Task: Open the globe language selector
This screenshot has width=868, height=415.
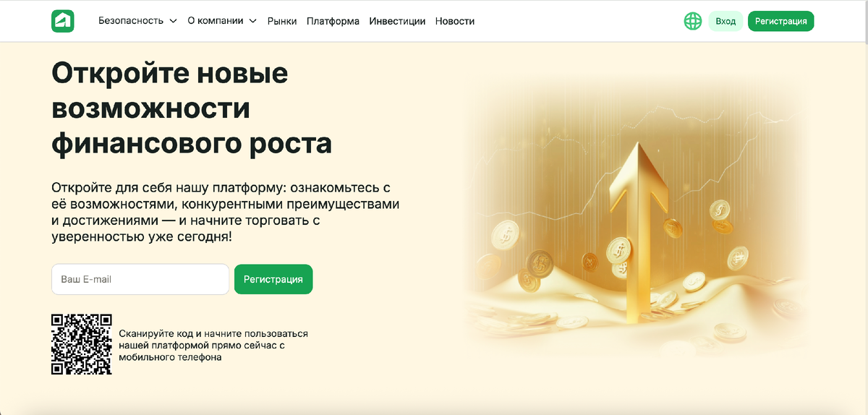Action: click(693, 21)
